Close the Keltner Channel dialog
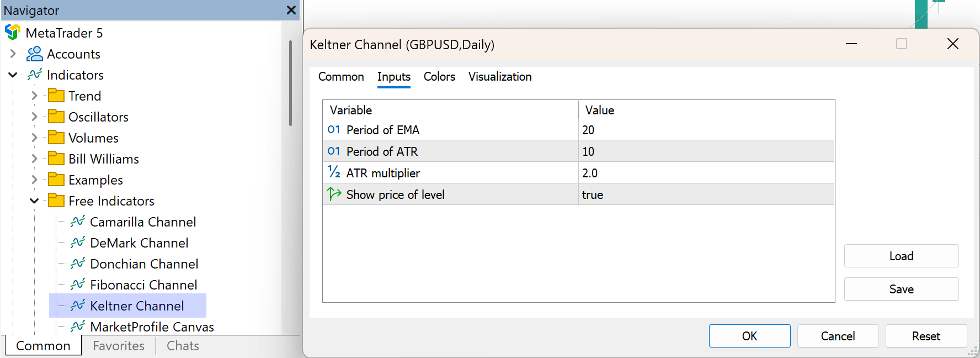The height and width of the screenshot is (358, 980). click(953, 44)
